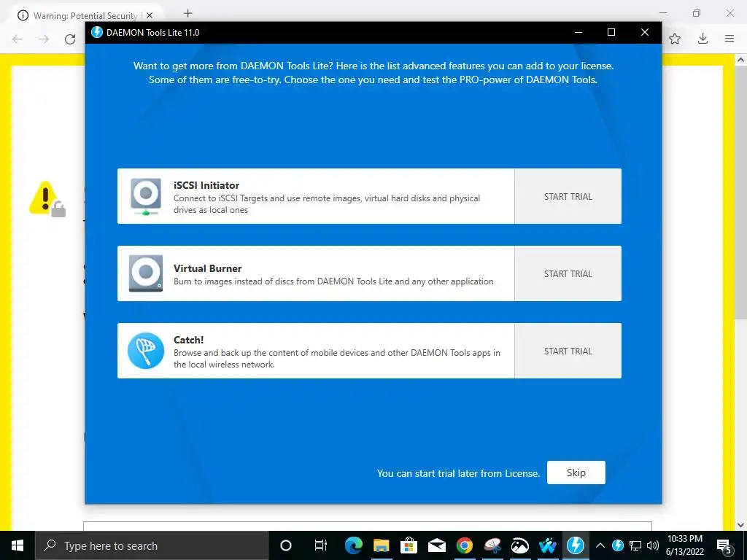
Task: Click the DAEMON Tools tray icon
Action: click(618, 545)
